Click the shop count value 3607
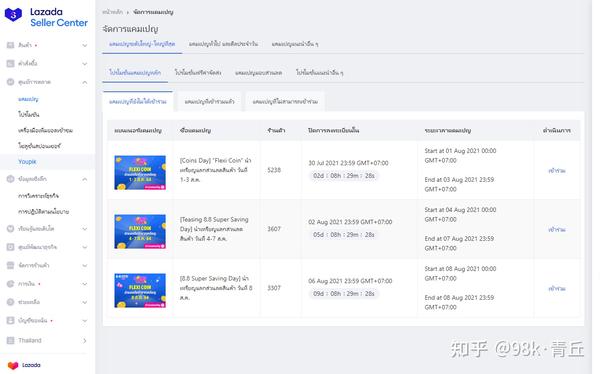Image resolution: width=600 pixels, height=374 pixels. tap(274, 229)
